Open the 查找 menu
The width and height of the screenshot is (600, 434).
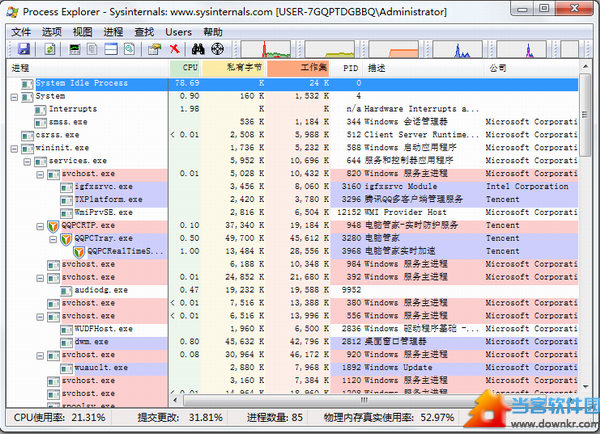tap(144, 32)
